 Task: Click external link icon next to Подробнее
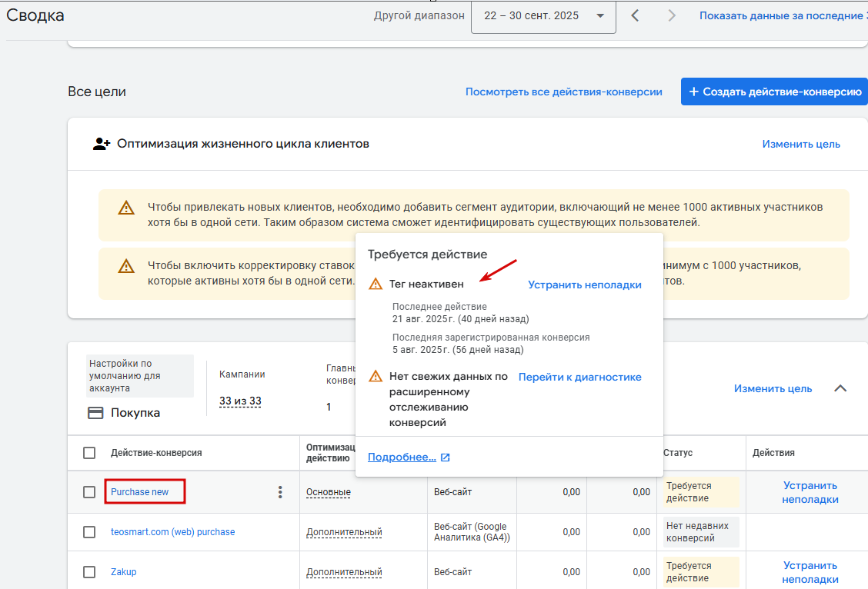click(446, 458)
